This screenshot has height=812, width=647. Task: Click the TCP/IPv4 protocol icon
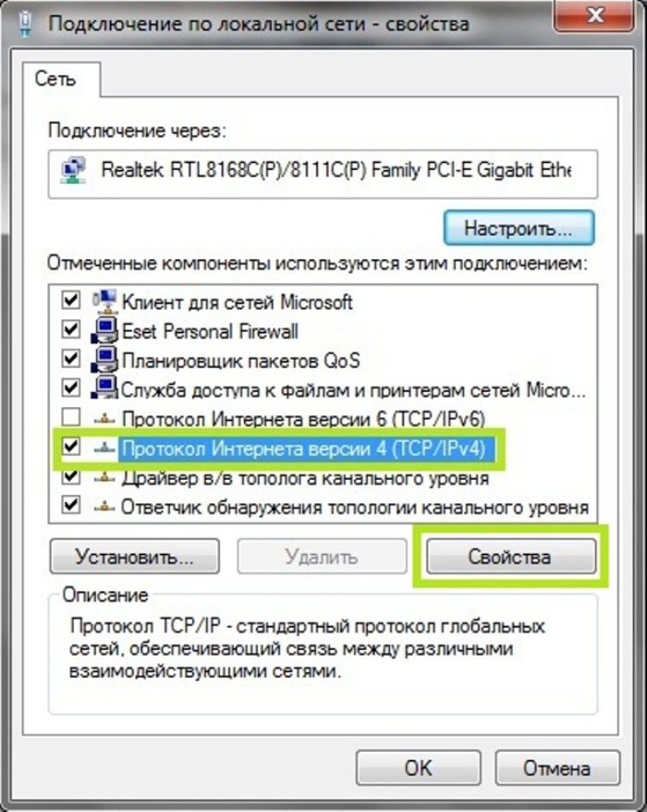(x=104, y=449)
